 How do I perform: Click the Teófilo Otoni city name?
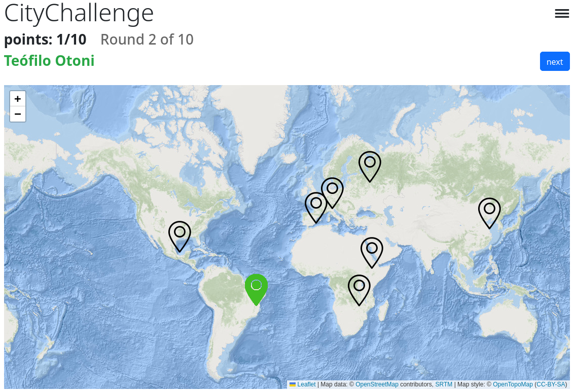49,61
